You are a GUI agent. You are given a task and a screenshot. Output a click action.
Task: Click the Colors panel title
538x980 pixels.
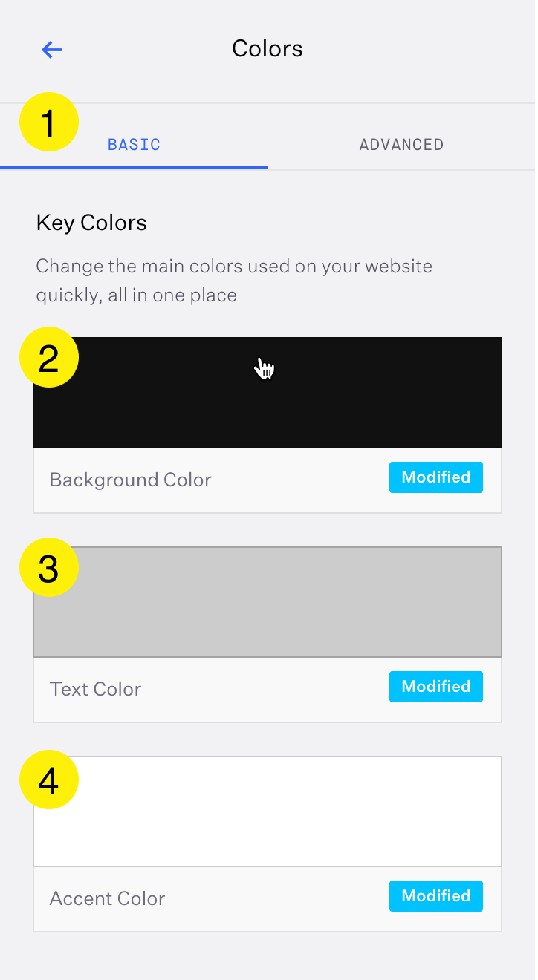click(x=268, y=49)
